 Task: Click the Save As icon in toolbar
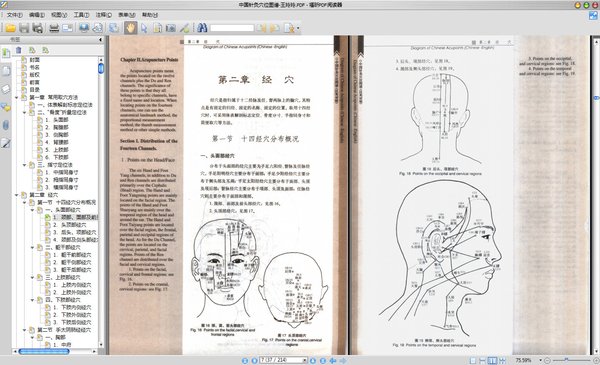tap(37, 28)
